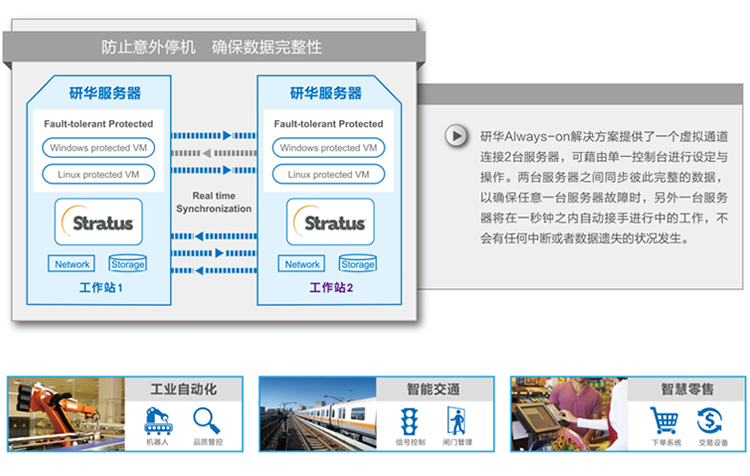The image size is (750, 476).
Task: Click the robot icon under 工业自动化
Action: point(158,421)
